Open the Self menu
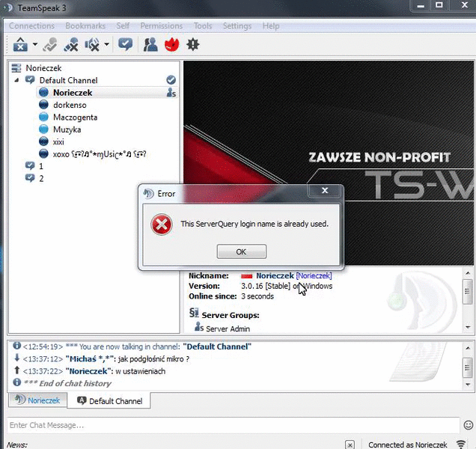The width and height of the screenshot is (476, 449). (x=123, y=25)
